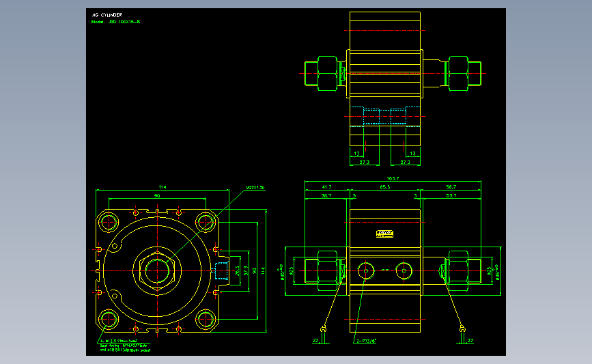592x364 pixels.
Task: Click the cyan dashed port outline in front view
Action: click(x=222, y=270)
